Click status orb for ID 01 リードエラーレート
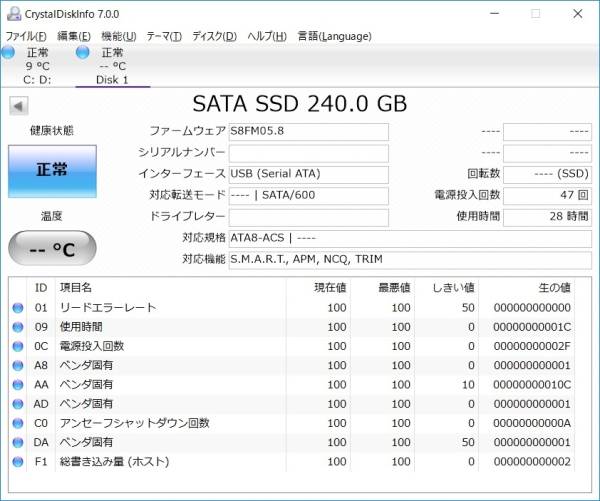This screenshot has height=501, width=600. (18, 308)
